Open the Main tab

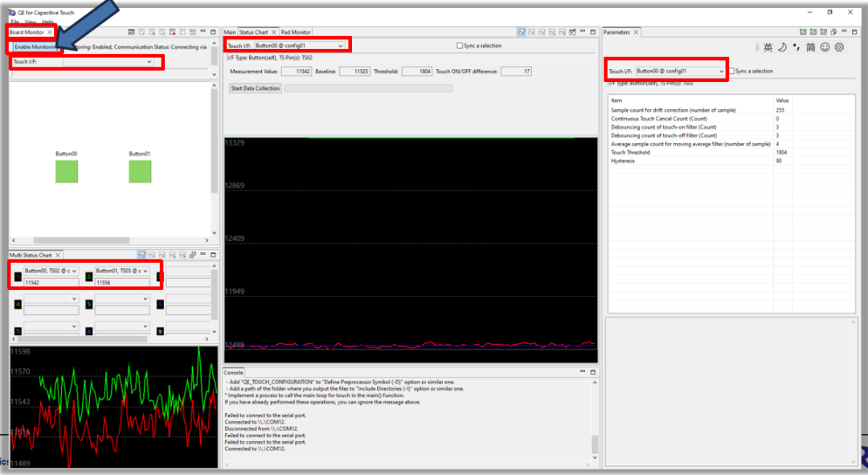click(x=230, y=32)
